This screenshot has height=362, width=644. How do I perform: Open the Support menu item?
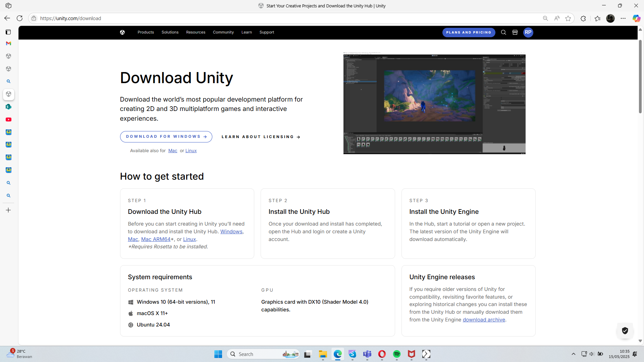pyautogui.click(x=267, y=32)
